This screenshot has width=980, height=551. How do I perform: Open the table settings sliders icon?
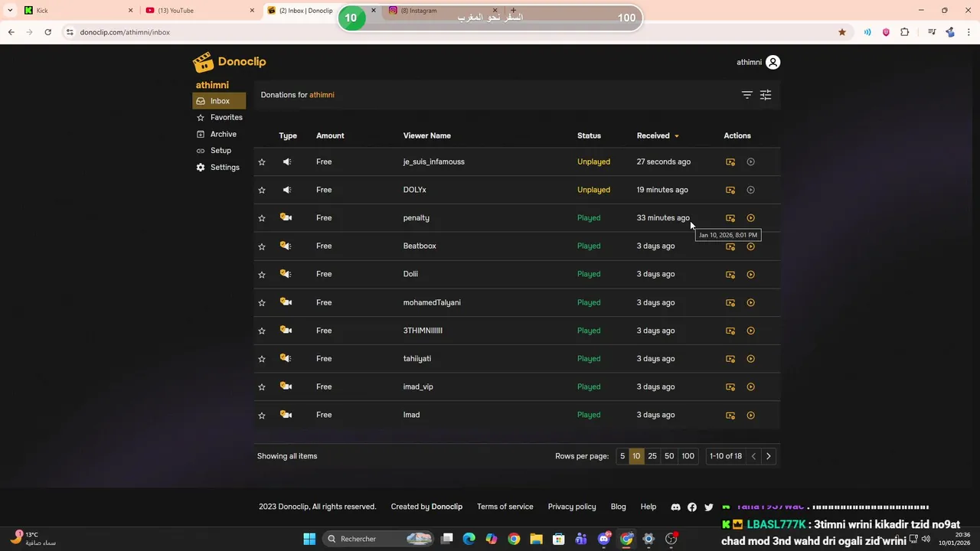click(x=766, y=95)
